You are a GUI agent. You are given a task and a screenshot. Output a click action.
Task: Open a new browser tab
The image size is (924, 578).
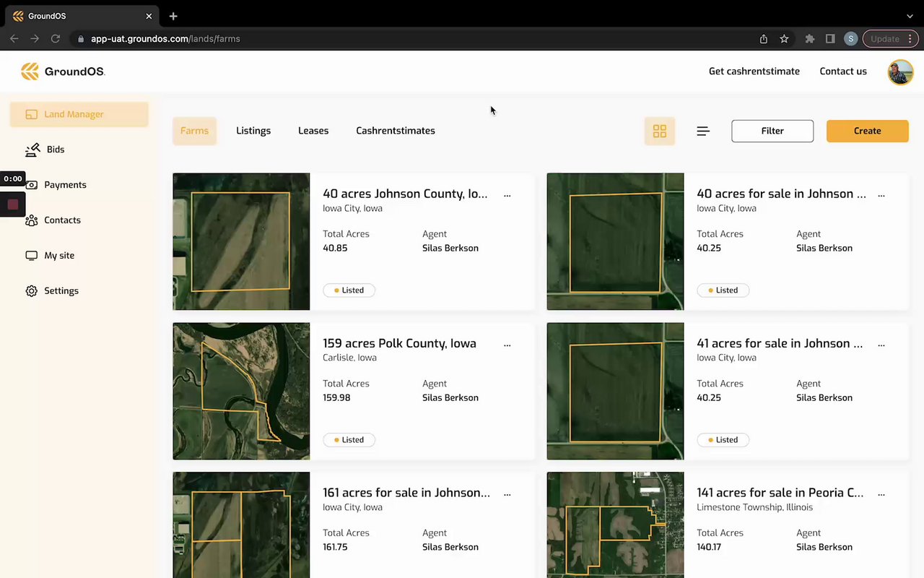pyautogui.click(x=173, y=16)
